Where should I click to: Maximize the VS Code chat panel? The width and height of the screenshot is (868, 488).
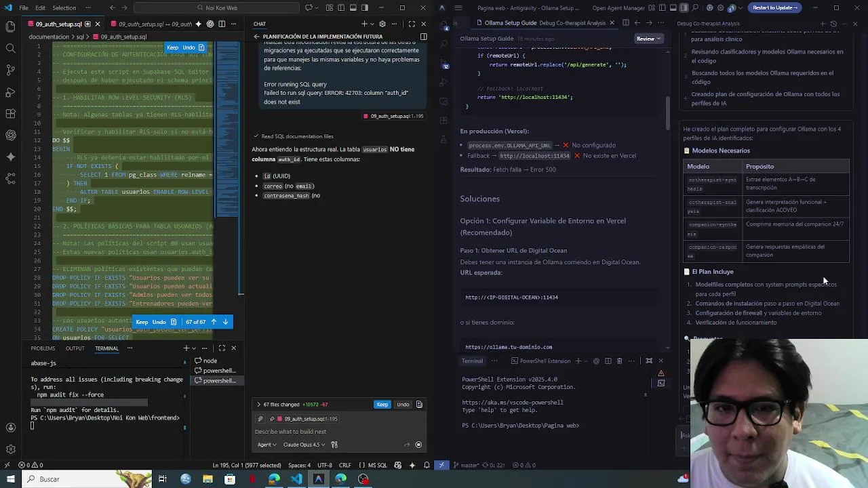coord(412,24)
